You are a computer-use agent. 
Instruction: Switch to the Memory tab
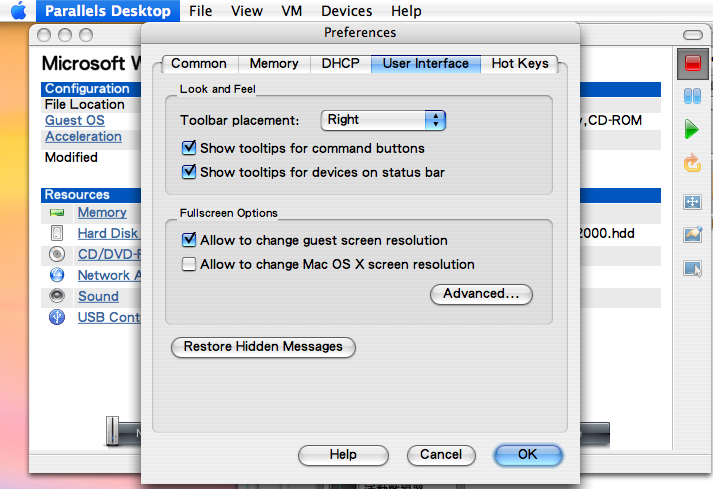tap(274, 63)
